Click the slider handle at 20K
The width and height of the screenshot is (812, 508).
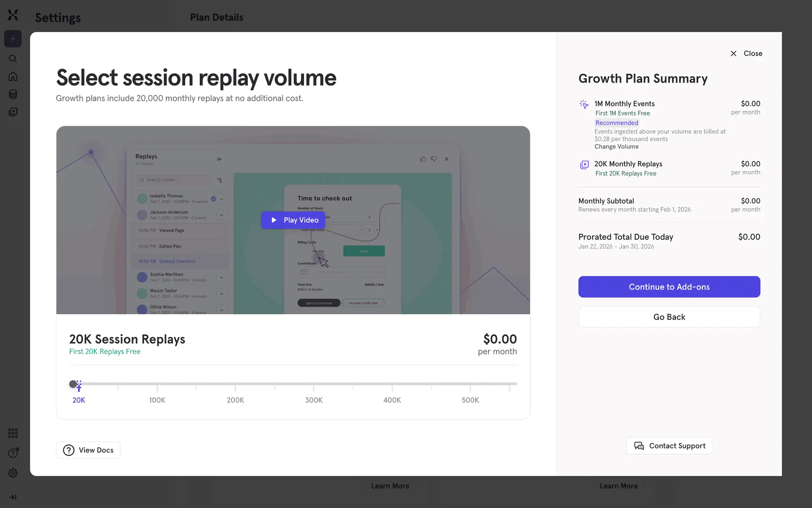[x=73, y=384]
